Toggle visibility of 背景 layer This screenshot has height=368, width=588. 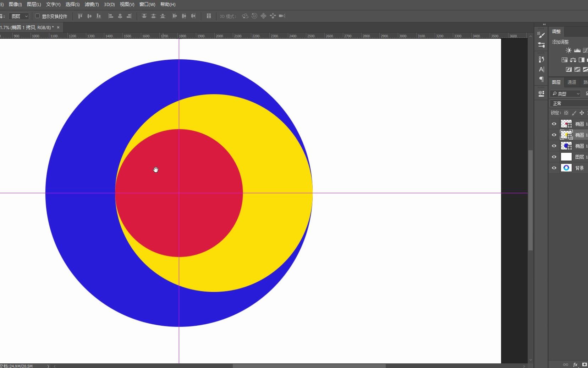[x=554, y=168]
